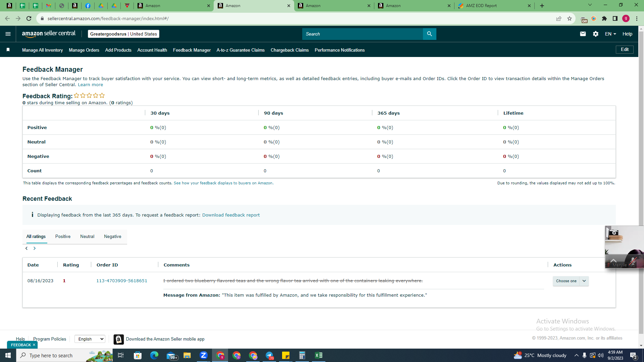
Task: Bookmark this page with the star icon
Action: coord(570,18)
